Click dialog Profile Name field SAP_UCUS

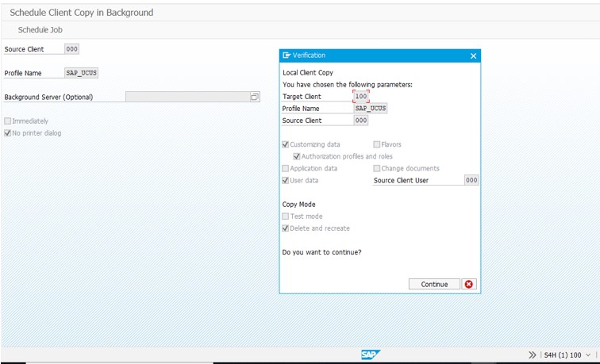[371, 108]
